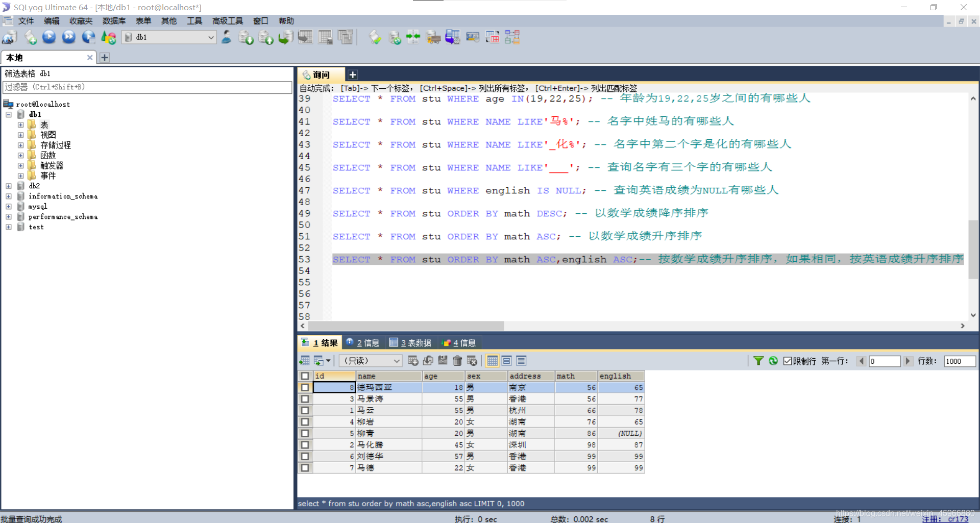Click the Format Query icon with green check

point(375,37)
